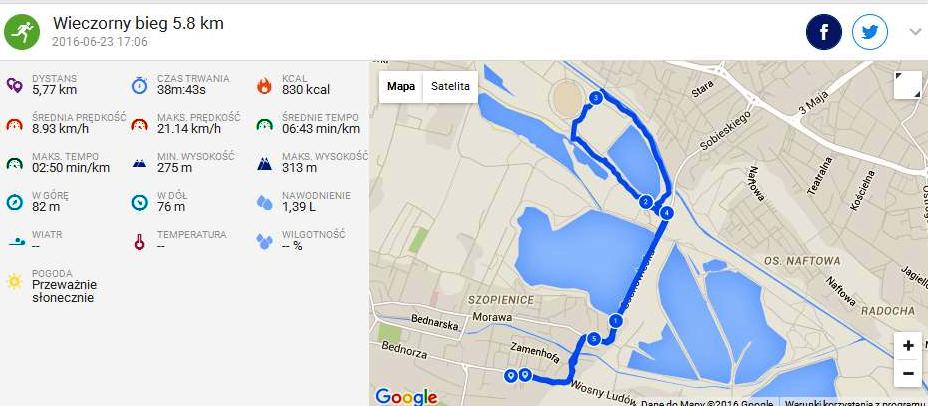
Task: Toggle fullscreen map view
Action: click(907, 85)
